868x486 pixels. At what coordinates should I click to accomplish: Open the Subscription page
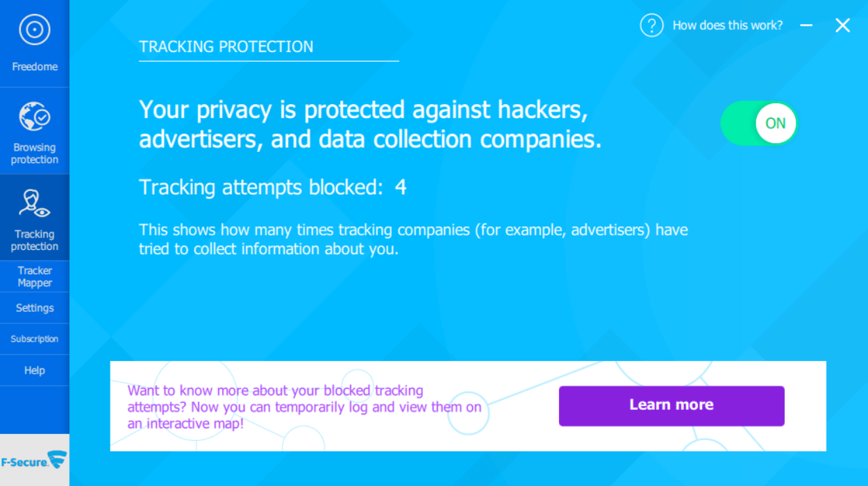click(35, 339)
